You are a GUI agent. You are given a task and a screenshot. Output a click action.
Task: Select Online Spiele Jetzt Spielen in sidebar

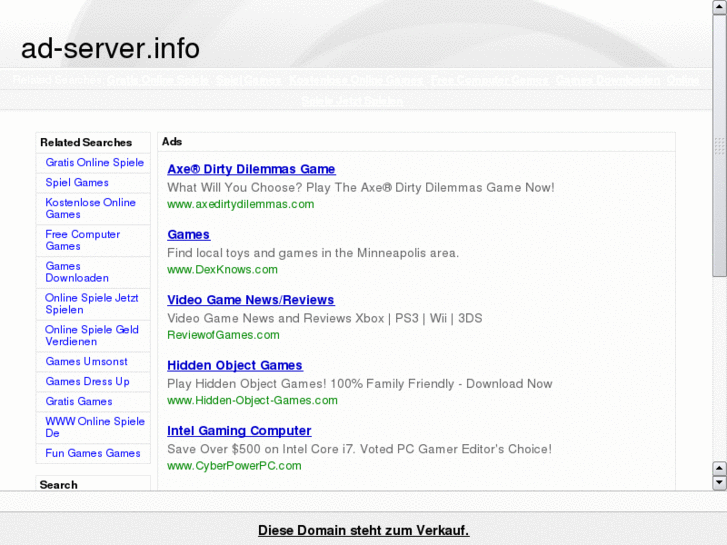[91, 304]
